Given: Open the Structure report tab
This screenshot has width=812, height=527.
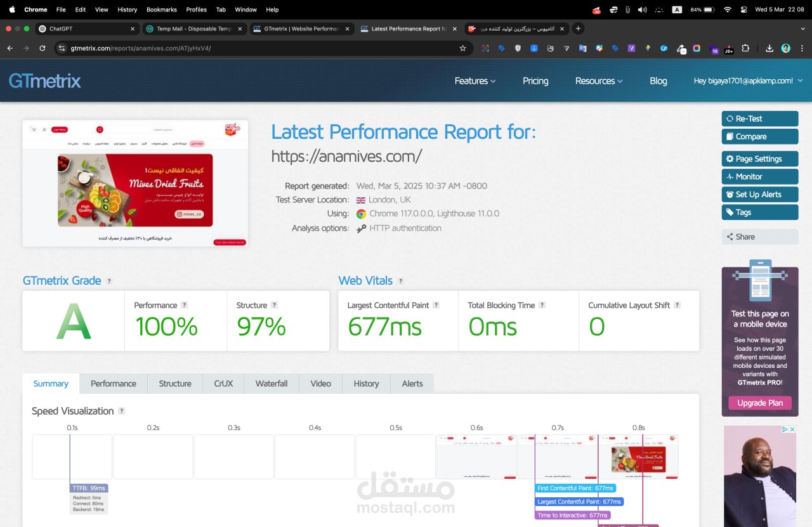Looking at the screenshot, I should pos(175,384).
